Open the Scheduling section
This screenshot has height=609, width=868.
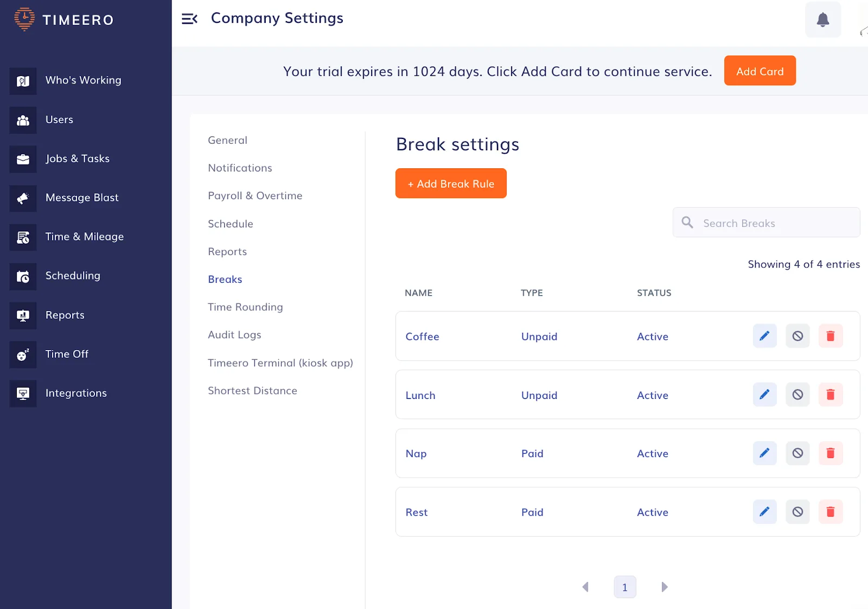[x=73, y=276]
